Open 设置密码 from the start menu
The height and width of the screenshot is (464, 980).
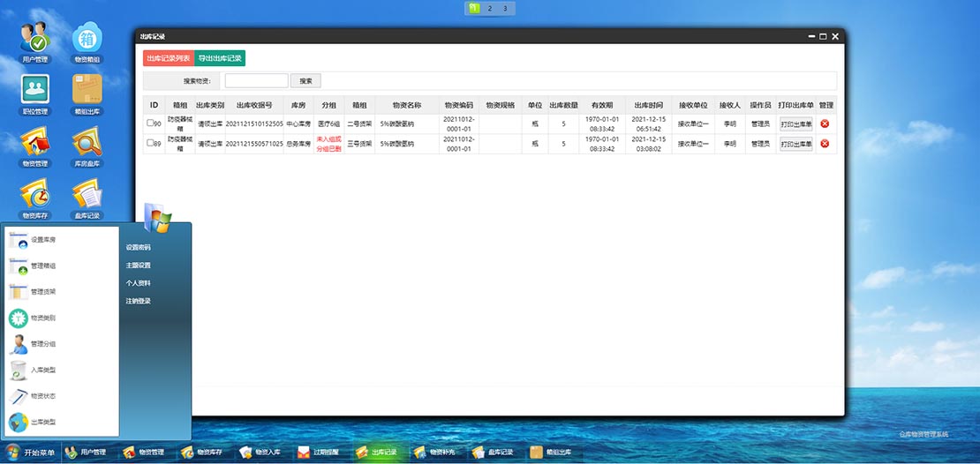click(x=138, y=247)
